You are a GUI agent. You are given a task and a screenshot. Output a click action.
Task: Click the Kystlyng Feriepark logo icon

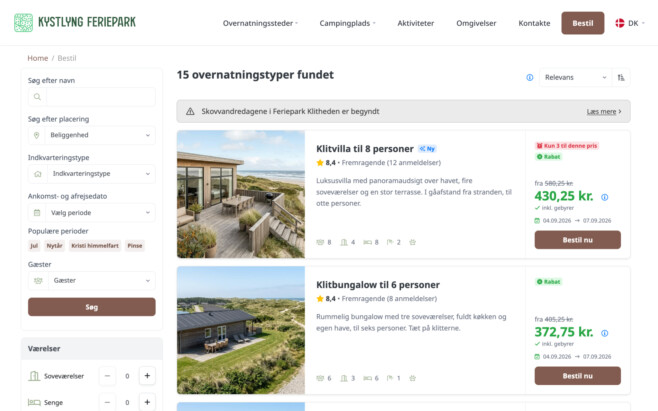click(x=23, y=23)
